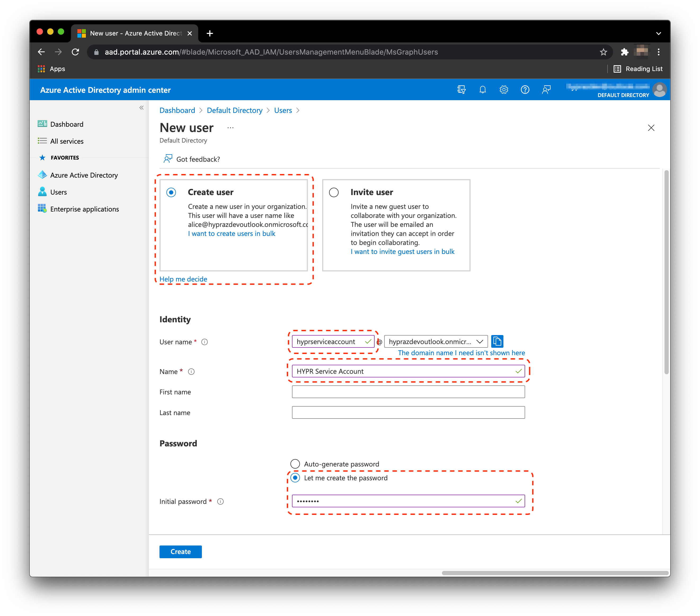Select the Invite user radio option
Screen dimensions: 700x616
pos(334,192)
